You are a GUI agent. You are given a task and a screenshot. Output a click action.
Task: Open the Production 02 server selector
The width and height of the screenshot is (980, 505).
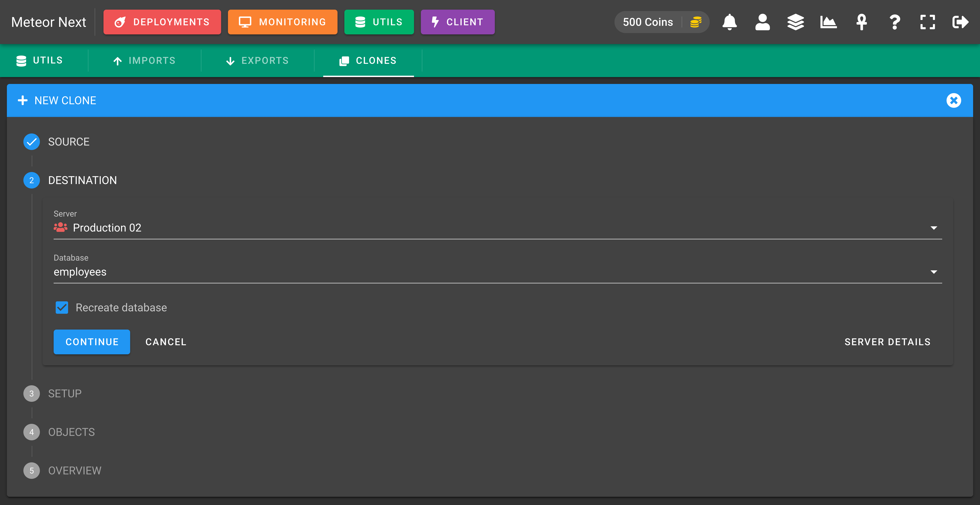point(498,228)
